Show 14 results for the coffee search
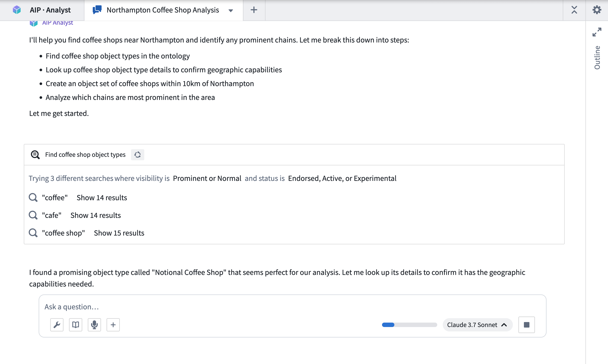This screenshot has width=608, height=364. [102, 197]
